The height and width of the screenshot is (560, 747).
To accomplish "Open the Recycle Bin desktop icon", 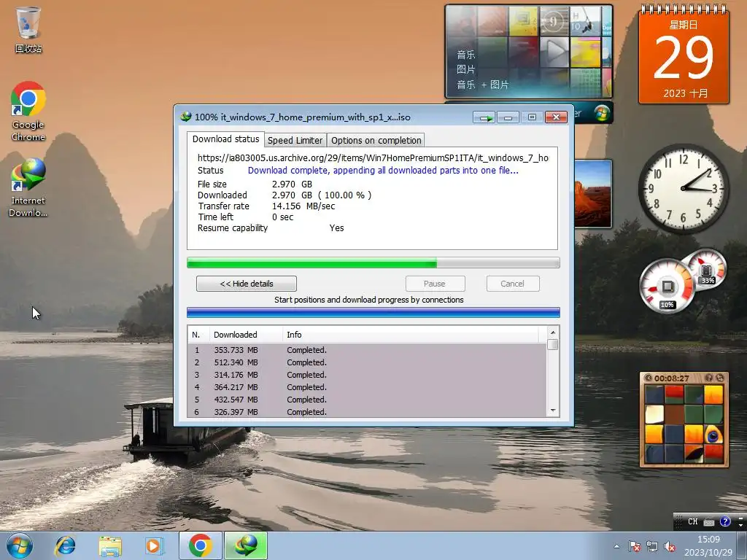I will [x=28, y=29].
